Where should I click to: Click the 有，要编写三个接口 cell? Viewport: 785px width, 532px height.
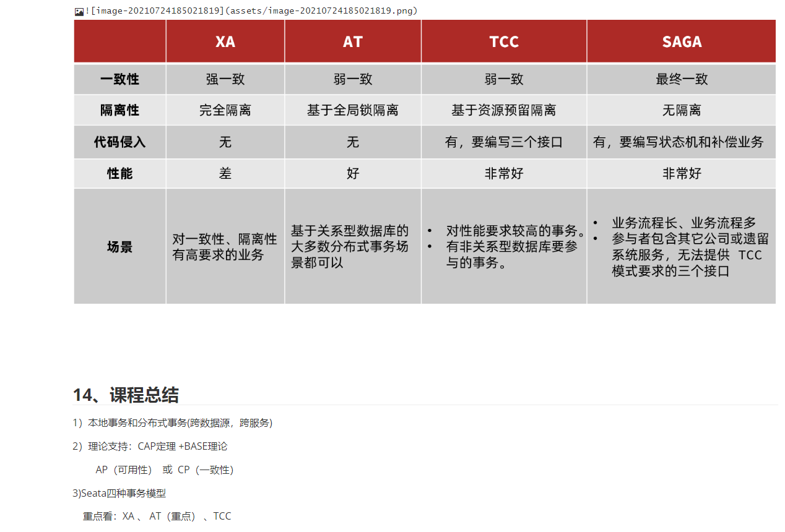(x=504, y=142)
